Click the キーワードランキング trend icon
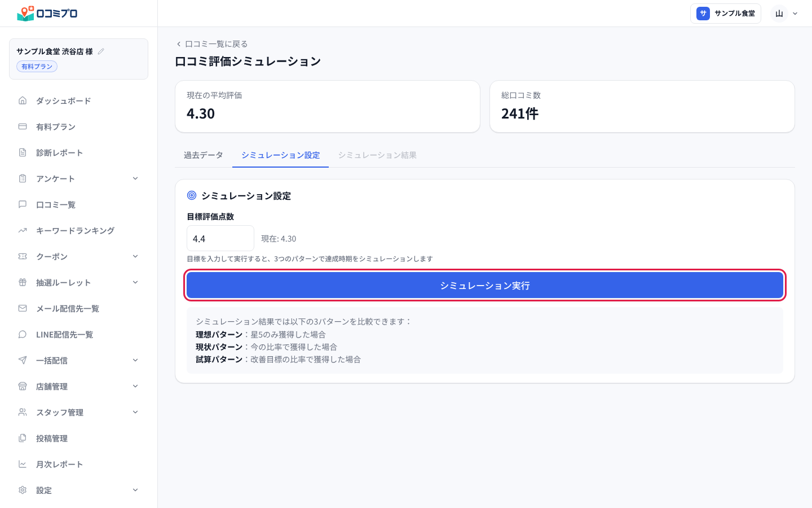 pyautogui.click(x=23, y=230)
